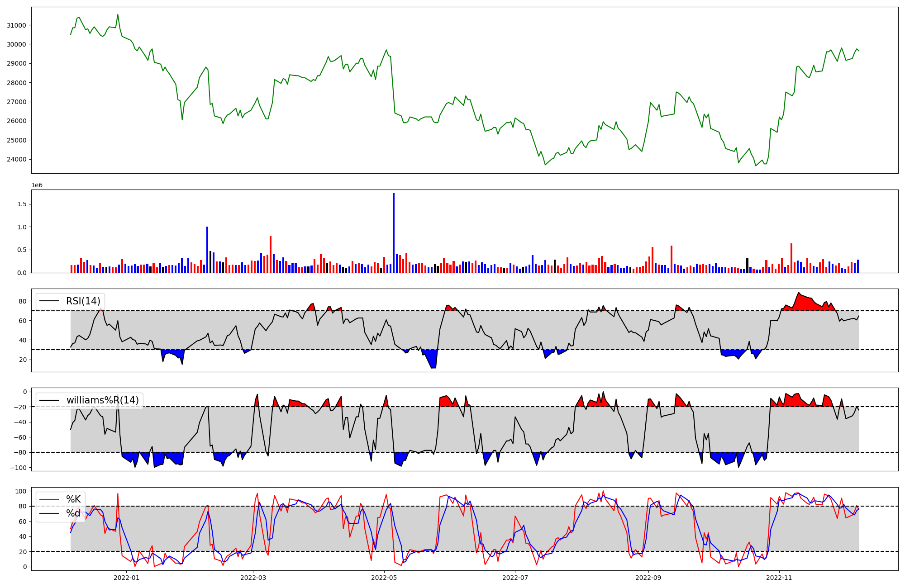Click the 80 tick on RSI axis
905x588 pixels.
pyautogui.click(x=23, y=301)
